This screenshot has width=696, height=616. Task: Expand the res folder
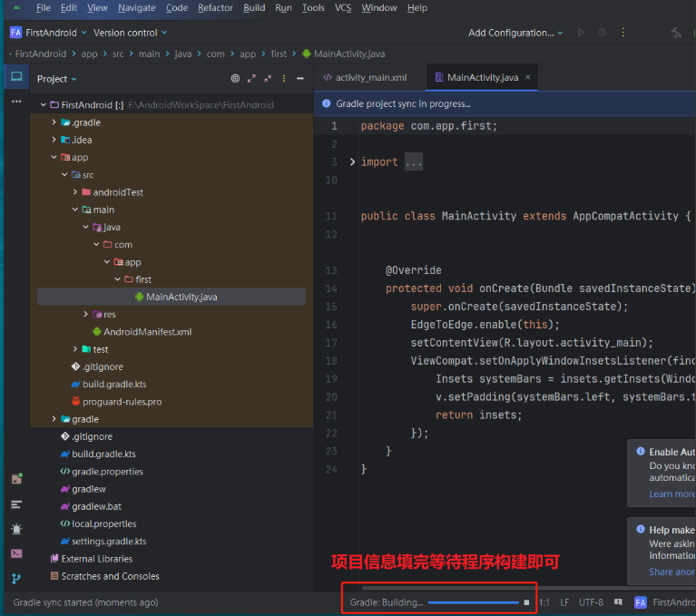85,314
